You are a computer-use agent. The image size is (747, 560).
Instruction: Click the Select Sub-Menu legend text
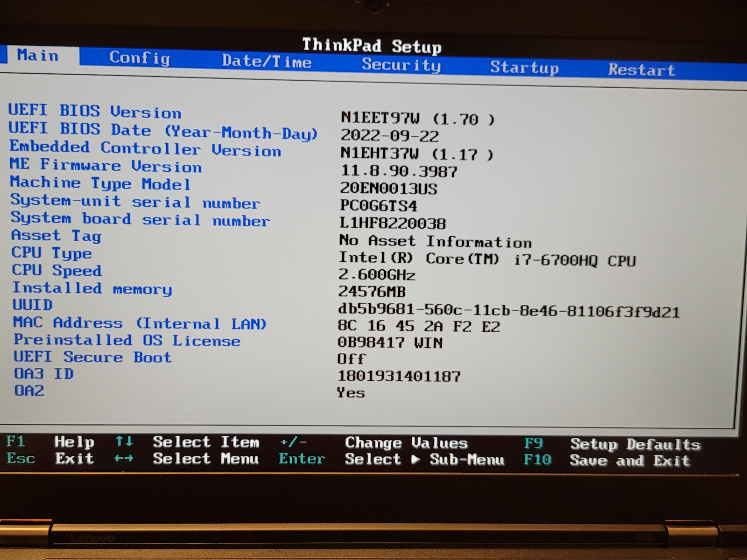tap(424, 460)
